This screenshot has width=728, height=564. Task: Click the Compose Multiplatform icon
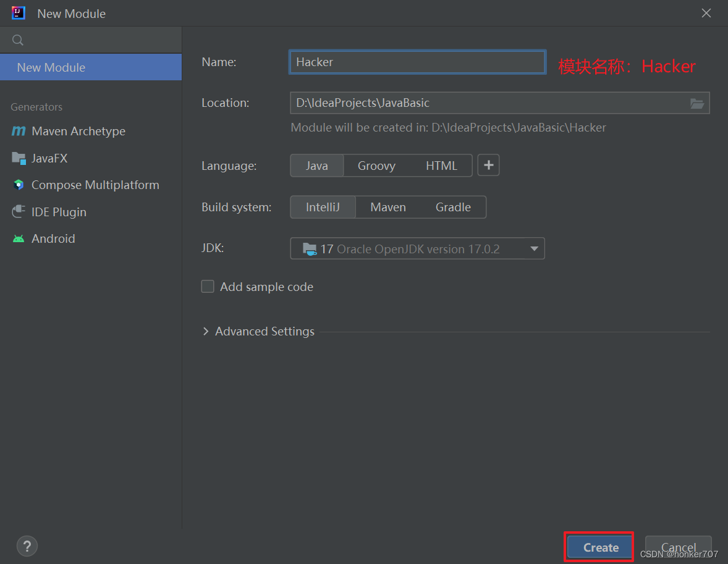[19, 185]
